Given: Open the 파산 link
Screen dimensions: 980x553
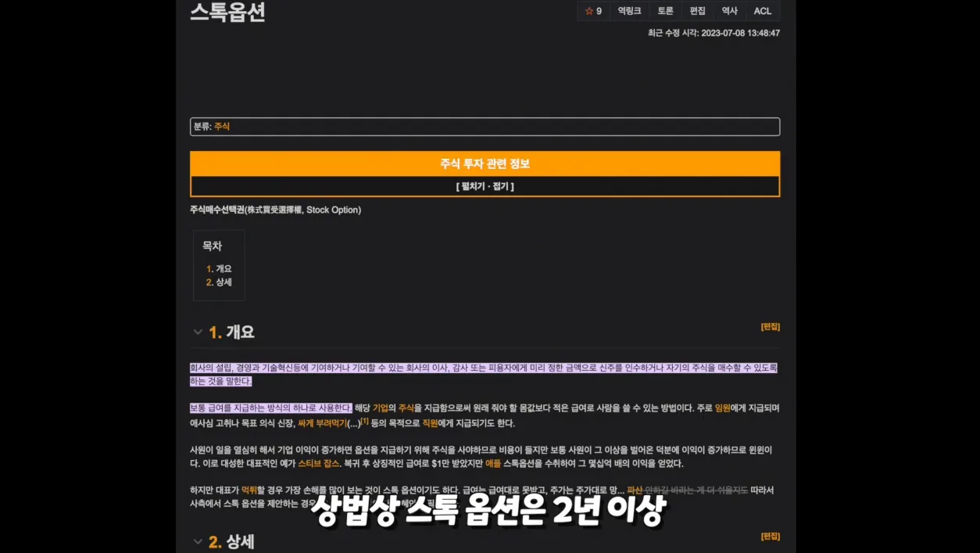Looking at the screenshot, I should click(635, 490).
